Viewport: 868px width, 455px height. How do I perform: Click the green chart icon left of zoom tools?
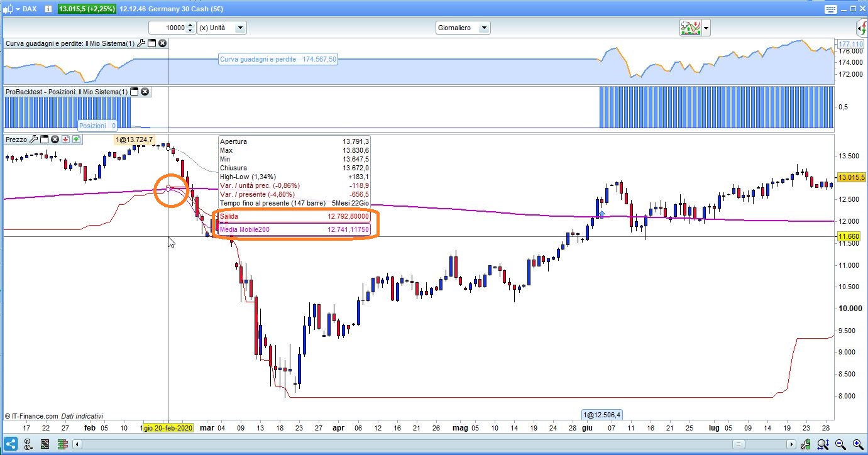(806, 444)
